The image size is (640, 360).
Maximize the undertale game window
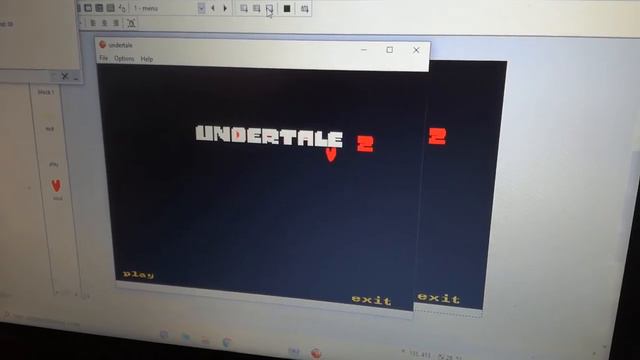click(390, 50)
